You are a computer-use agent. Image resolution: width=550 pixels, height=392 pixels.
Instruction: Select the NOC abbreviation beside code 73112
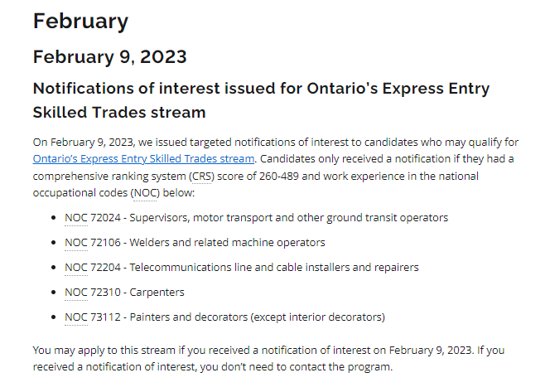pyautogui.click(x=76, y=317)
